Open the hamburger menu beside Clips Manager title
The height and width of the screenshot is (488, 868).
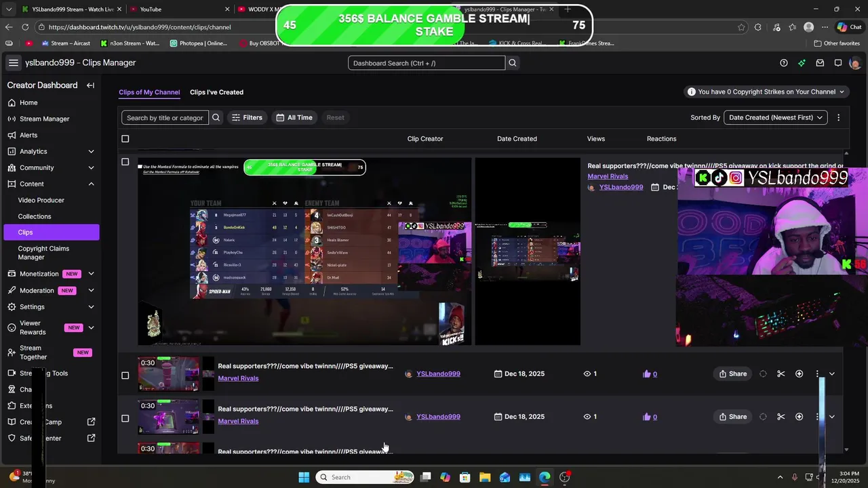(x=13, y=62)
